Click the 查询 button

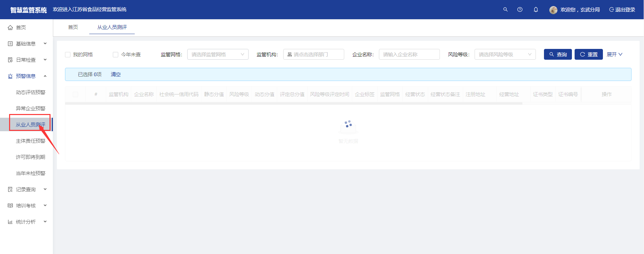click(557, 54)
